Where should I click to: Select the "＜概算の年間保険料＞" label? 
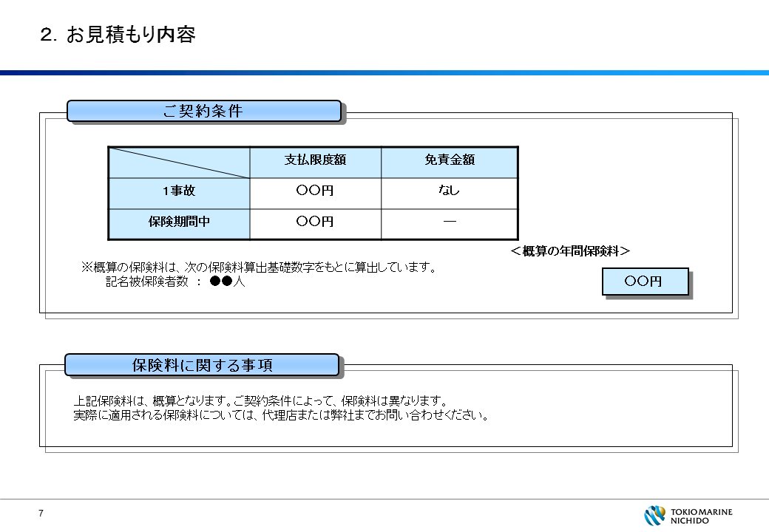coord(570,251)
